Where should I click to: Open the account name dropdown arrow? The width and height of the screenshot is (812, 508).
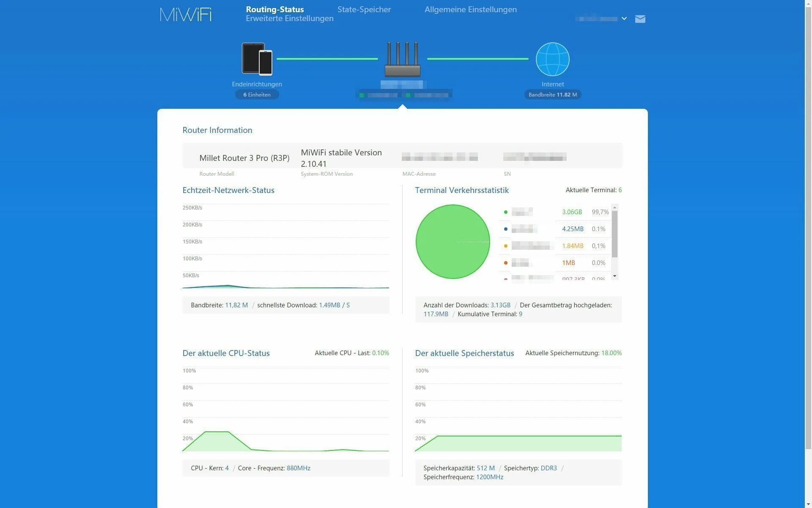624,19
